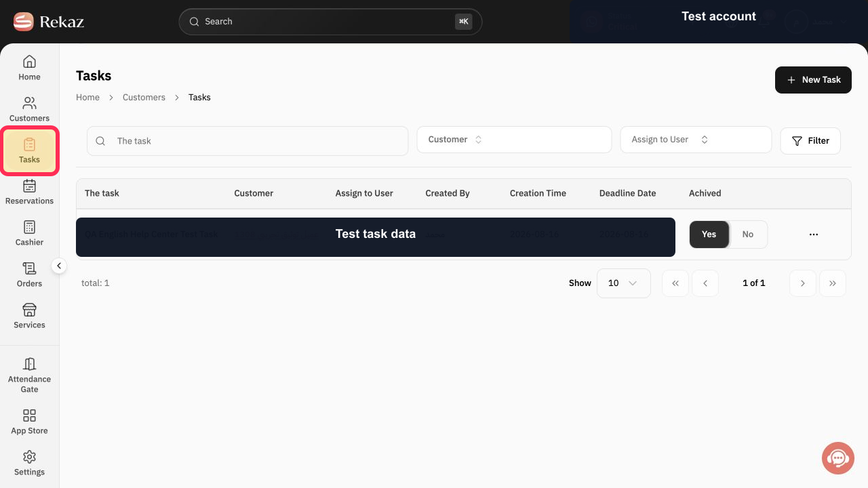Open the task row three-dots menu
Image resolution: width=868 pixels, height=488 pixels.
(814, 235)
